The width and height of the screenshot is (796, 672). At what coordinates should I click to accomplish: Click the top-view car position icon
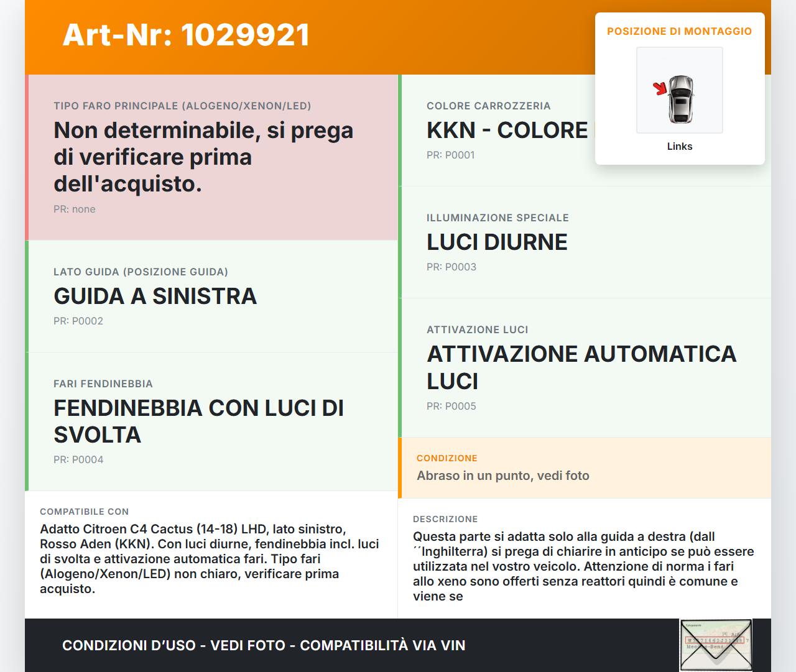click(680, 98)
